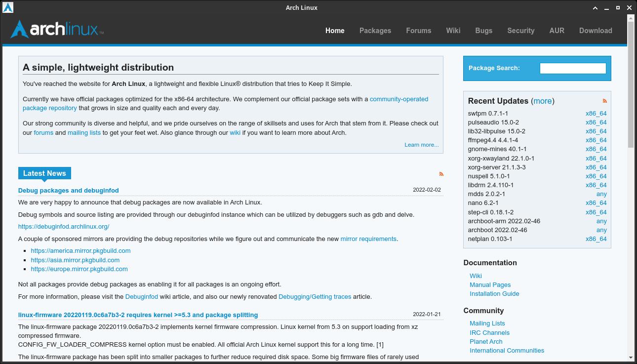Go to the Packages navigation item
Viewport: 637px width, 364px height.
click(x=375, y=31)
